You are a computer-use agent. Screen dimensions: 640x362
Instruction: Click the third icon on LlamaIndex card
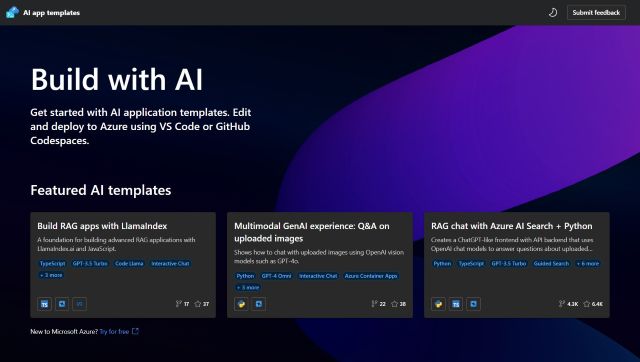80,304
